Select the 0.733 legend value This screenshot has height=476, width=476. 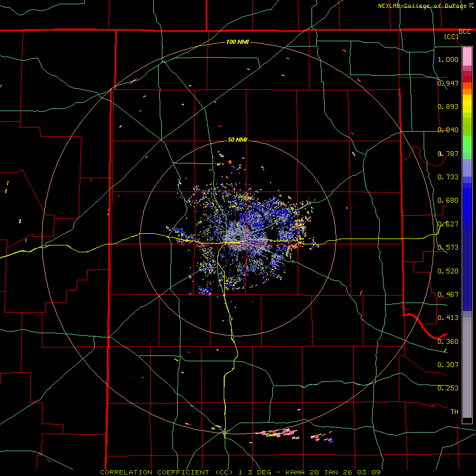[448, 177]
